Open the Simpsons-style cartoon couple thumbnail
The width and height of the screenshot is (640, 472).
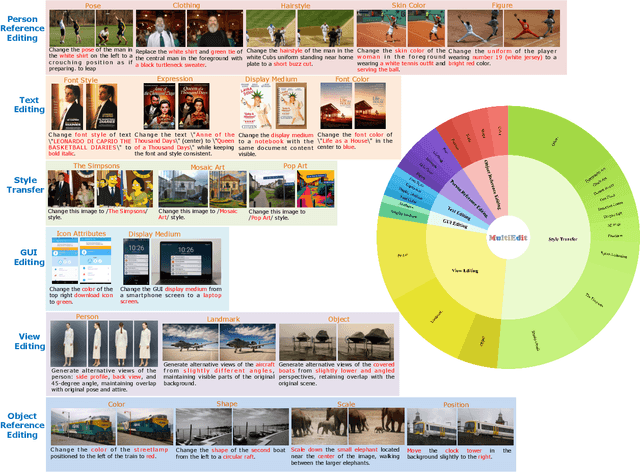pos(124,188)
